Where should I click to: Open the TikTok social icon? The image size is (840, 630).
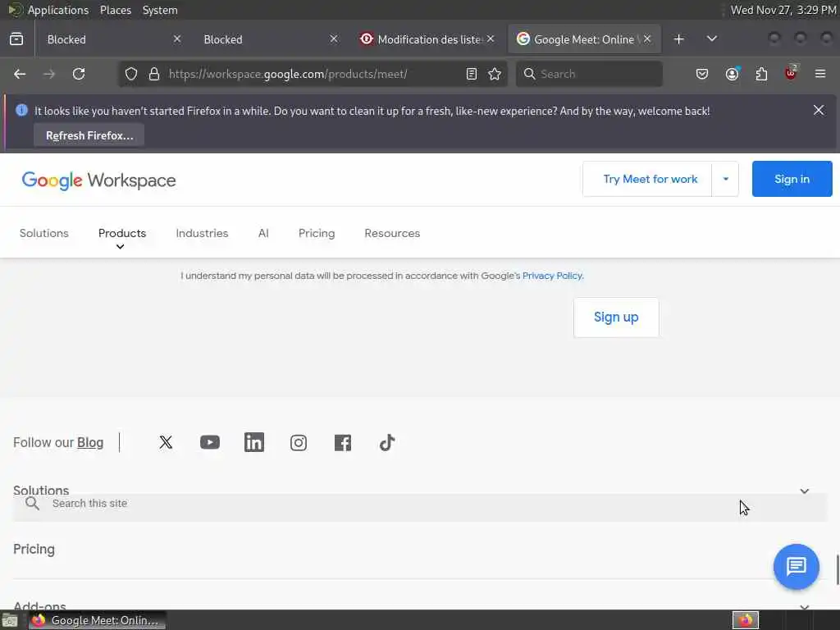click(x=387, y=442)
